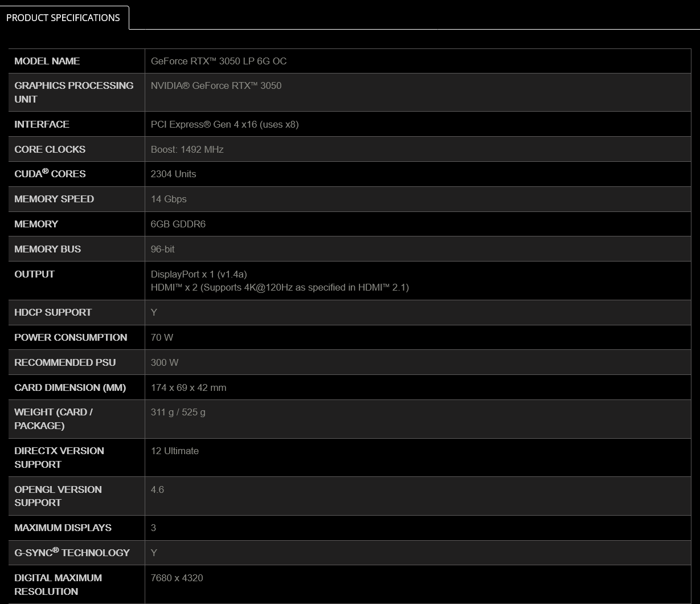Screen dimensions: 700x604
Task: Click the Boost: 1492 MHz value
Action: (187, 149)
